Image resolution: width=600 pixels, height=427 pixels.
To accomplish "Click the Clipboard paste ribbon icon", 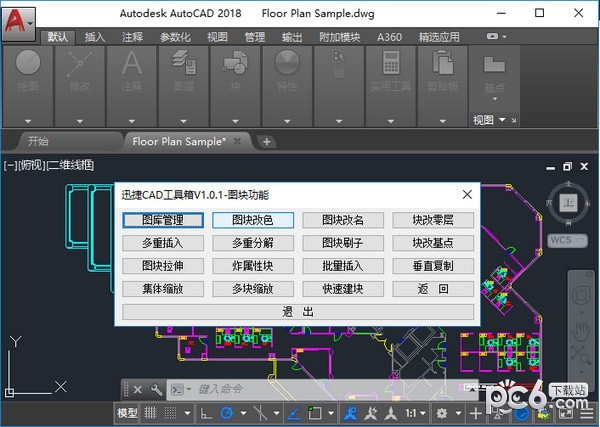I will (440, 64).
